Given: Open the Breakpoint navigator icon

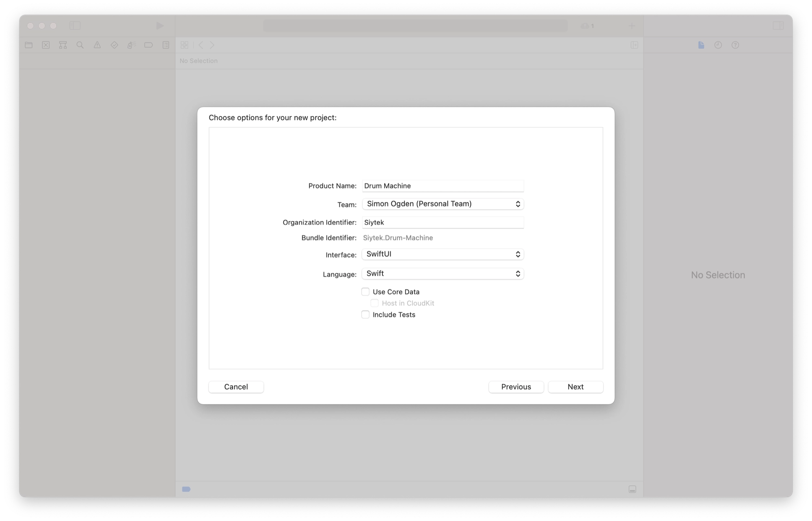Looking at the screenshot, I should (x=149, y=45).
